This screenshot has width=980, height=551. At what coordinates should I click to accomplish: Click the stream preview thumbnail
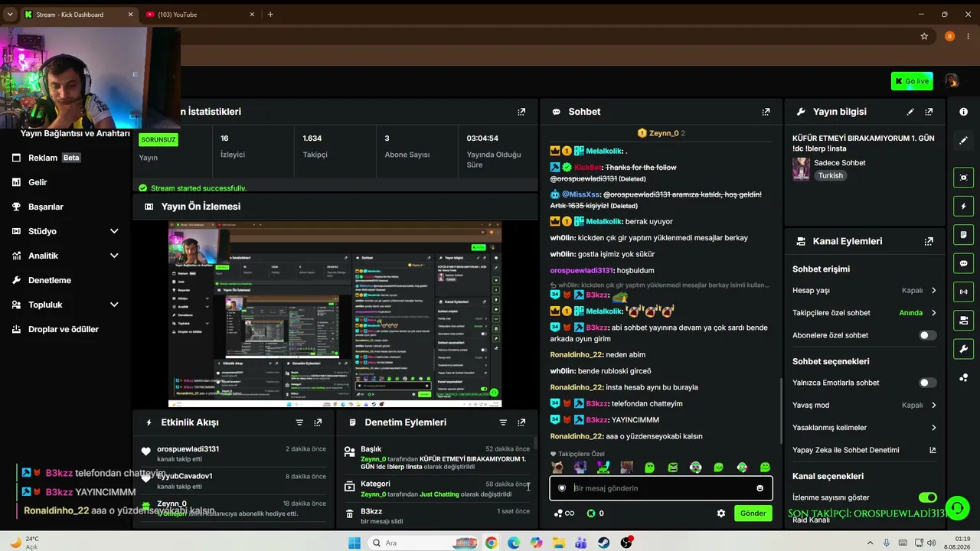click(x=335, y=315)
